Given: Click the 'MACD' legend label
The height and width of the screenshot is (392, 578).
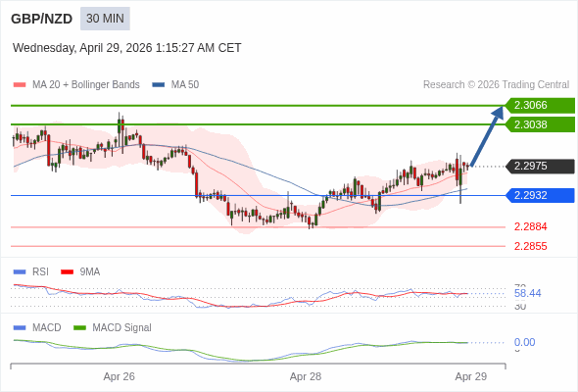Looking at the screenshot, I should [x=47, y=328].
